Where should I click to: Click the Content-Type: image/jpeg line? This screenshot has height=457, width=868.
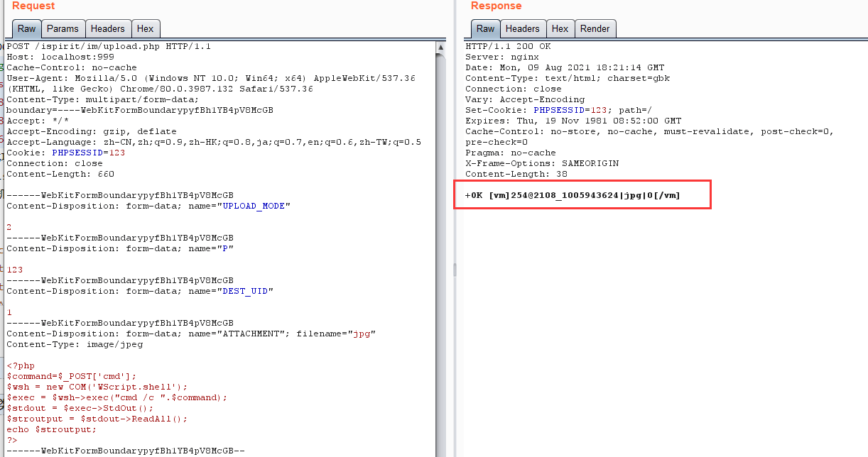[x=75, y=344]
